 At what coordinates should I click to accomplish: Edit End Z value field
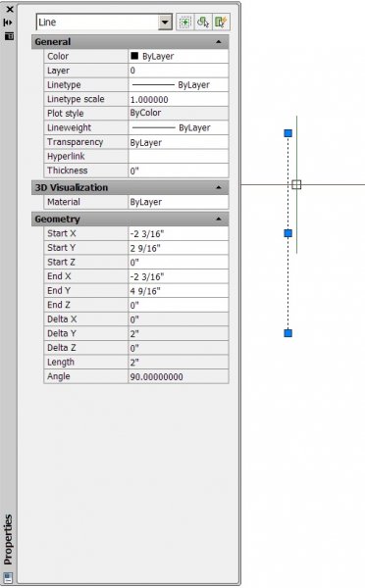[179, 305]
